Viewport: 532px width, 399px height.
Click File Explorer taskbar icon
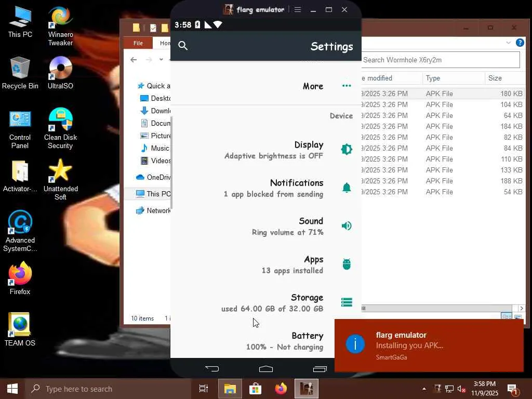coord(230,389)
